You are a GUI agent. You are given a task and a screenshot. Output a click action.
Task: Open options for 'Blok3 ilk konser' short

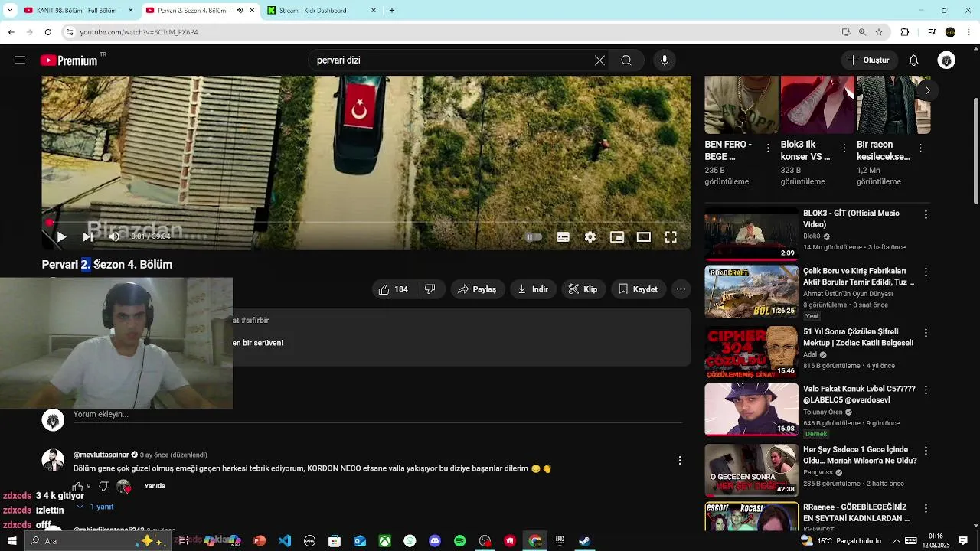(844, 148)
